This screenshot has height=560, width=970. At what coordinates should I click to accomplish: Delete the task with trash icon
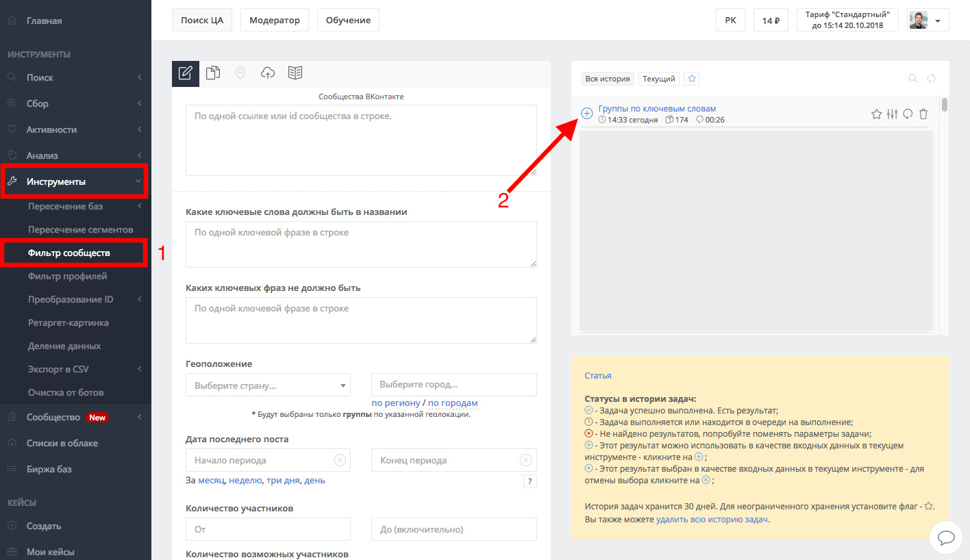[x=923, y=114]
